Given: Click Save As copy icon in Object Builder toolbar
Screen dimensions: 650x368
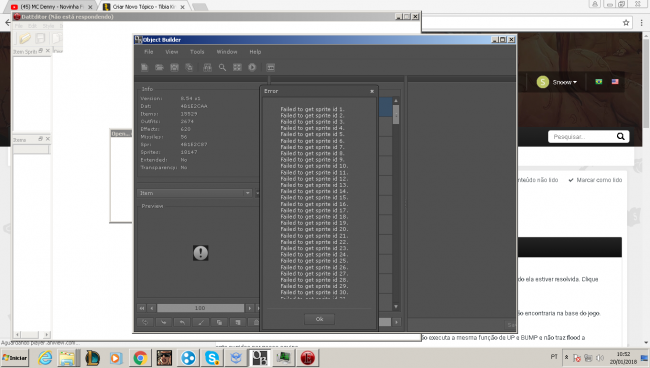Looking at the screenshot, I should [189, 67].
